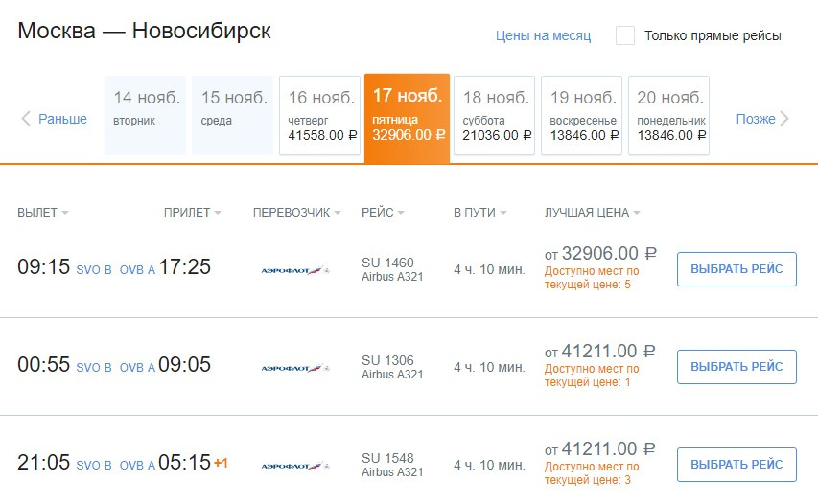Open the Цены на месяц link
Screen dimensions: 818x504
pyautogui.click(x=543, y=35)
